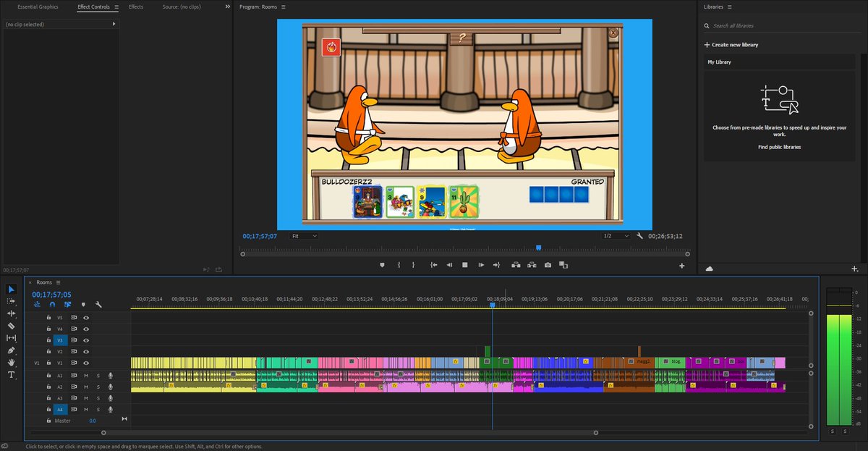Hide video track V4 with eye

[85, 329]
